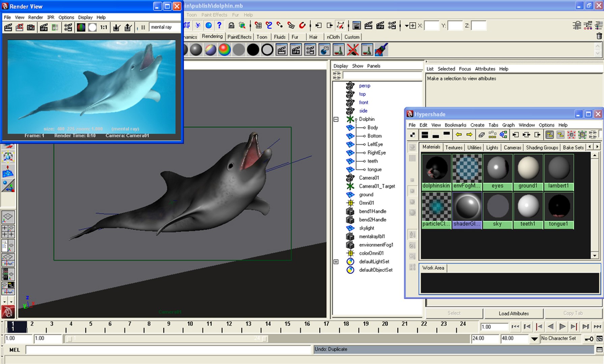Click snap to curves icon
The width and height of the screenshot is (604, 364).
(x=269, y=25)
